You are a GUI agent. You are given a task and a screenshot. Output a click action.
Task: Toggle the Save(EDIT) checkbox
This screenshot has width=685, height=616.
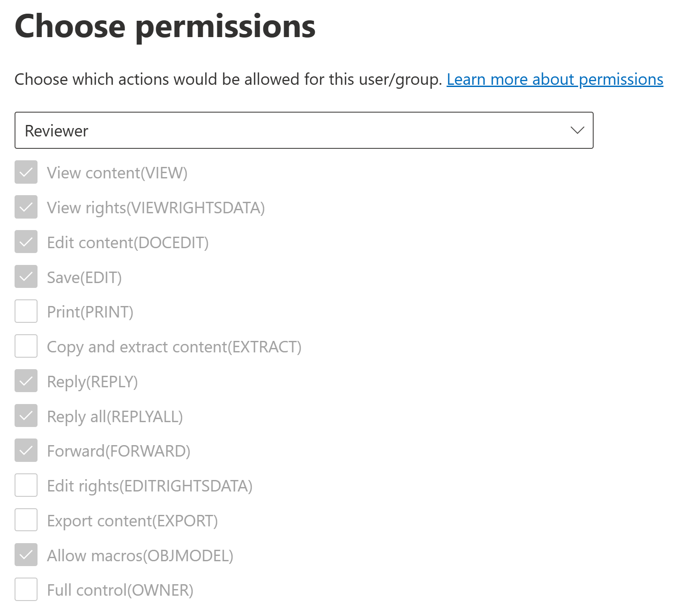pyautogui.click(x=26, y=277)
